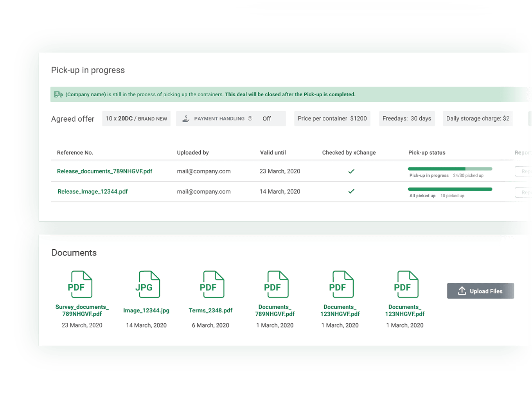
Task: Open Documents_789NHGVF.pdf PDF icon
Action: (276, 285)
